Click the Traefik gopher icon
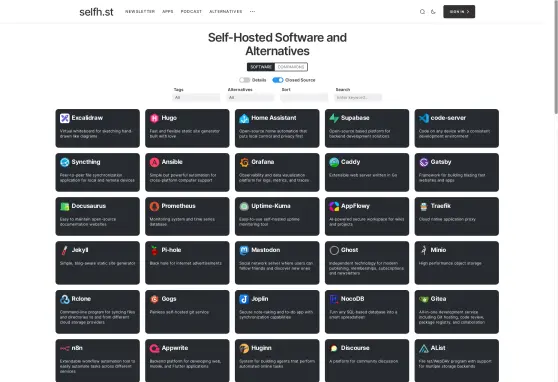Viewport: 558px width, 382px height. [423, 206]
